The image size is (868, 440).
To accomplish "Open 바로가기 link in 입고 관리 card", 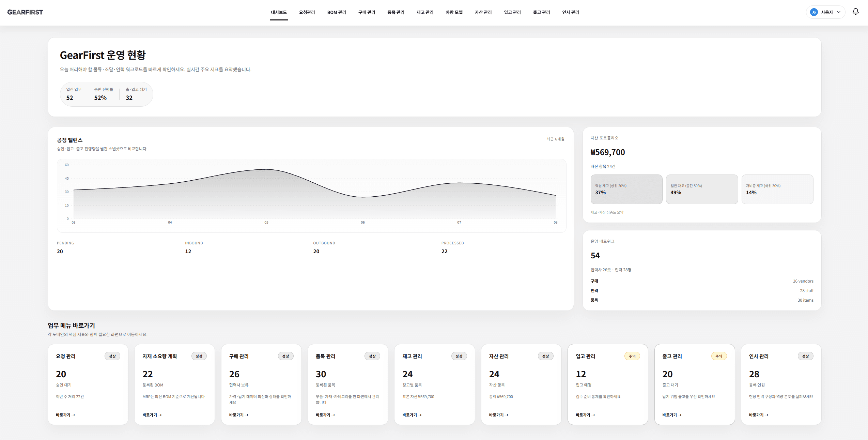I will [x=585, y=415].
